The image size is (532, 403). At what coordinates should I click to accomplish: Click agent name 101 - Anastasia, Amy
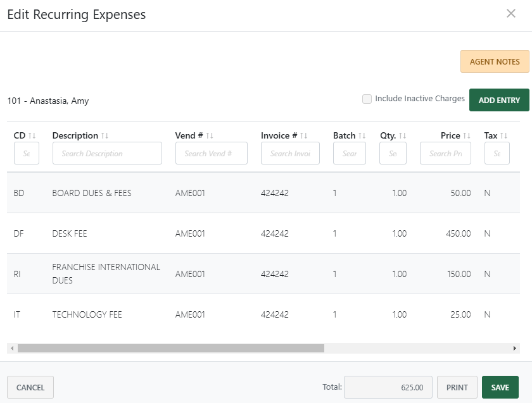48,101
